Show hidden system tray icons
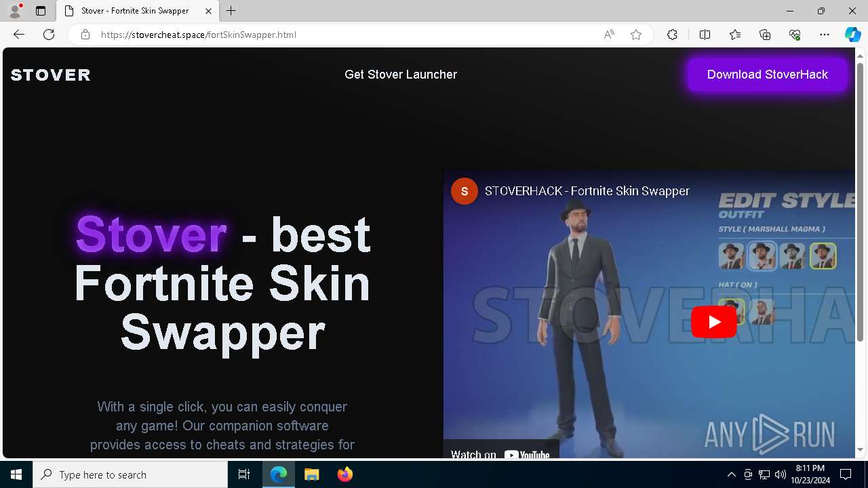This screenshot has height=488, width=868. pyautogui.click(x=731, y=474)
